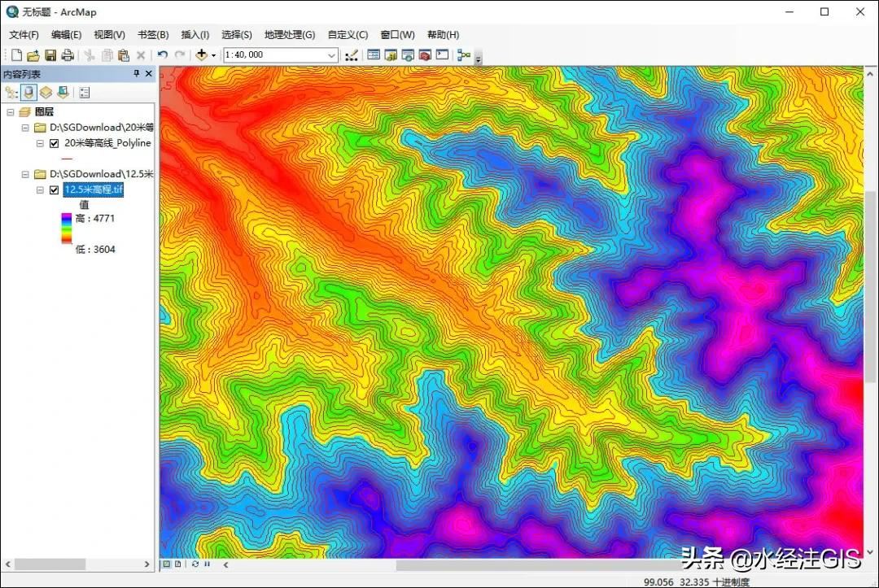
Task: List layers by visibility
Action: (46, 93)
